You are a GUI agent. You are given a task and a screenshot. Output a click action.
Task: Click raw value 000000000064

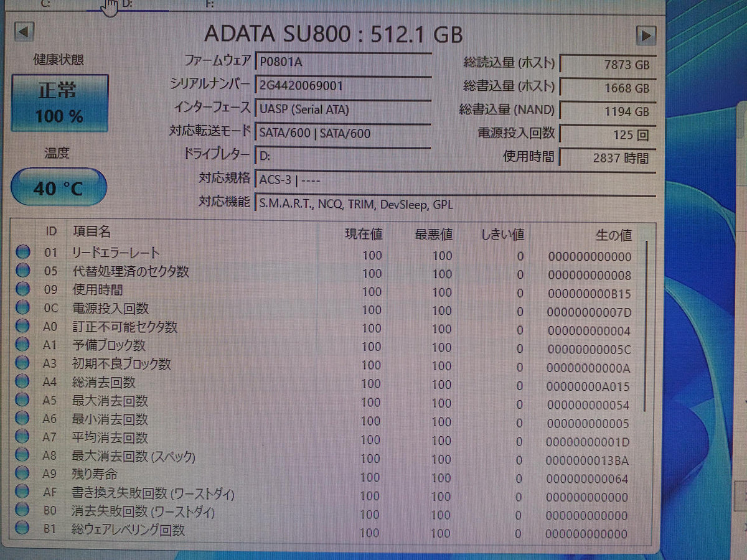pos(587,480)
